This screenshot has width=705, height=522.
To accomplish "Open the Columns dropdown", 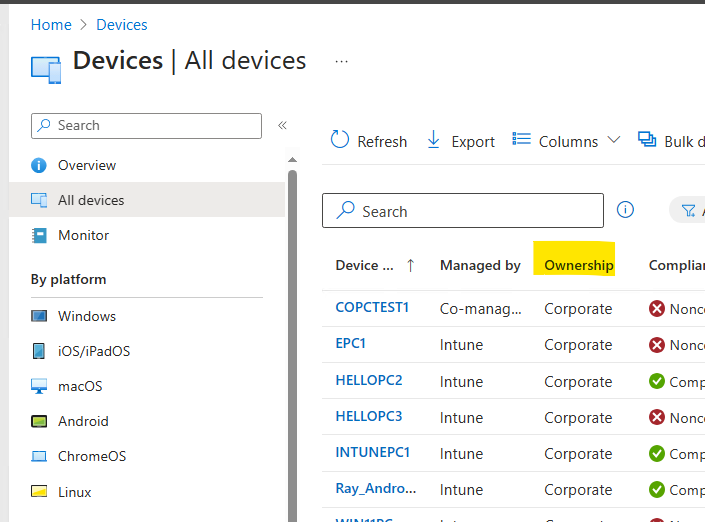I will (x=567, y=141).
